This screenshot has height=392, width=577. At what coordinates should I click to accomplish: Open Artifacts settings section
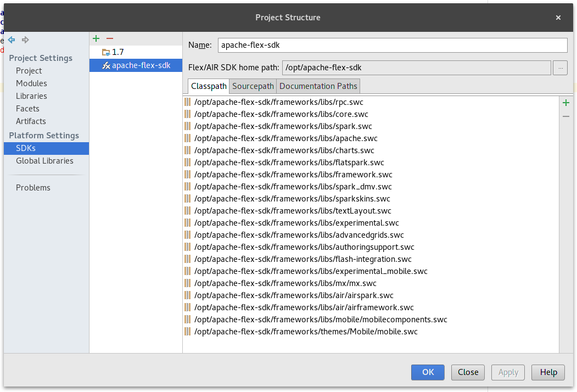(x=31, y=121)
